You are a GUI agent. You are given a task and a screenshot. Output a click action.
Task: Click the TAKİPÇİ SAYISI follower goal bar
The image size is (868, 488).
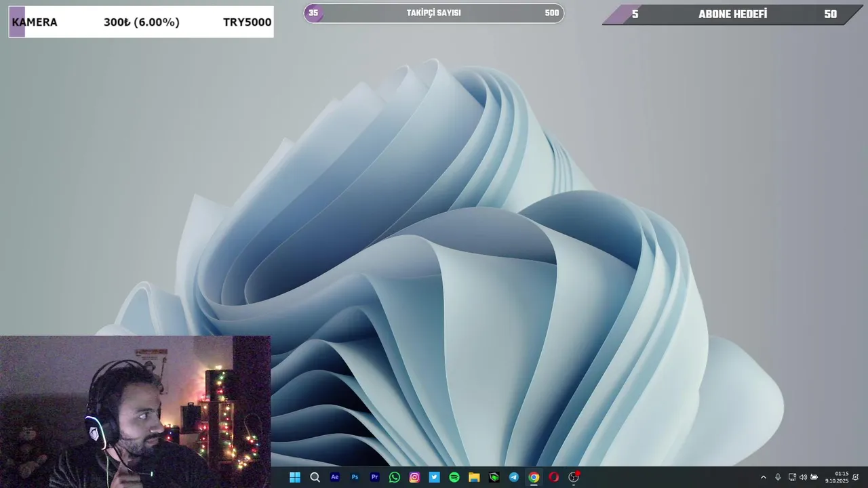(434, 13)
